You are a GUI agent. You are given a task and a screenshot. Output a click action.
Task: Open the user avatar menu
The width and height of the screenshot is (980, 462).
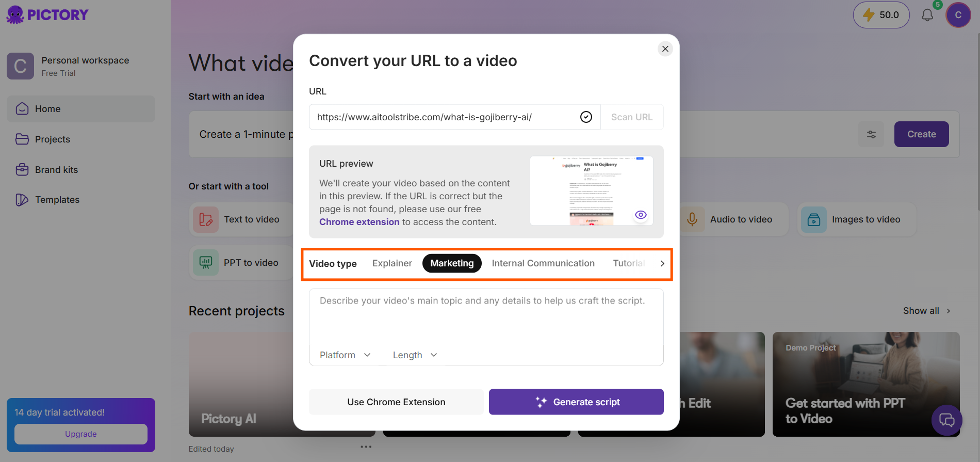coord(958,15)
